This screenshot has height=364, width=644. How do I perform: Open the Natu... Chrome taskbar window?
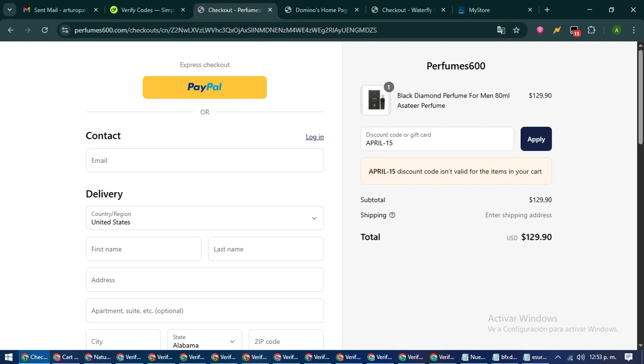[97, 357]
